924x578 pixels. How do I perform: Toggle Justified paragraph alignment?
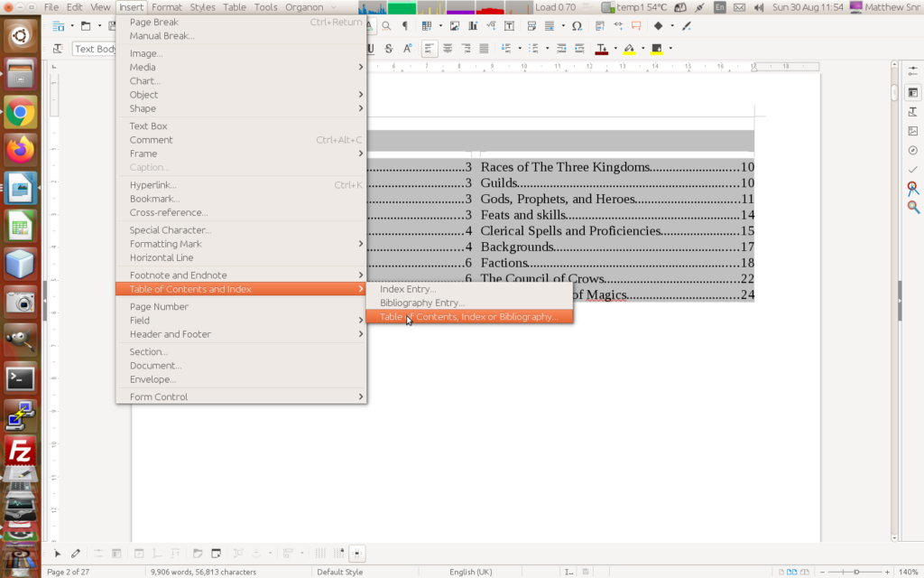click(x=484, y=49)
